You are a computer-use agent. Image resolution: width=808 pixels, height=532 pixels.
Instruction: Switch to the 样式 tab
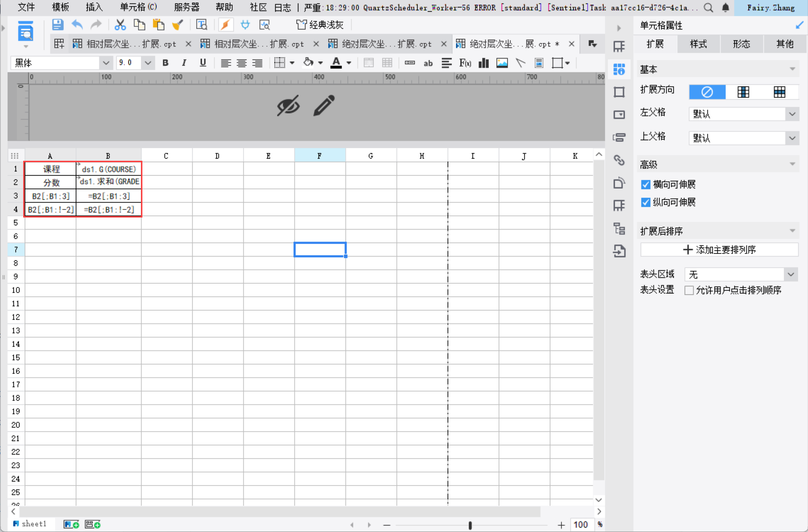(x=698, y=44)
